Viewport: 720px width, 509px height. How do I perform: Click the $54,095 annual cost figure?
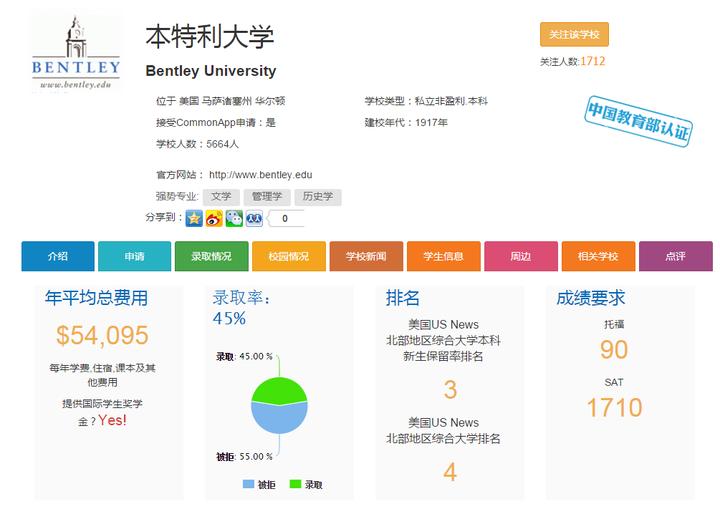(x=102, y=335)
